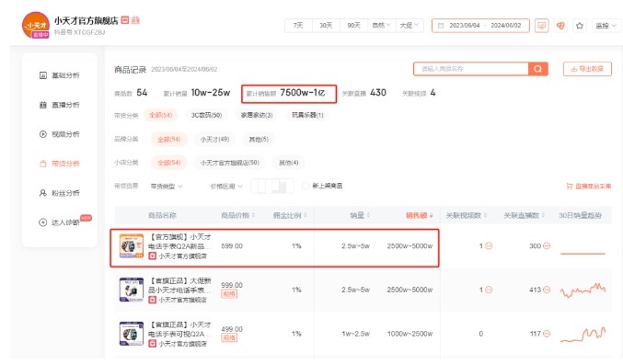Click thumbnail of 599.00 watch product
623x364 pixels.
[132, 246]
